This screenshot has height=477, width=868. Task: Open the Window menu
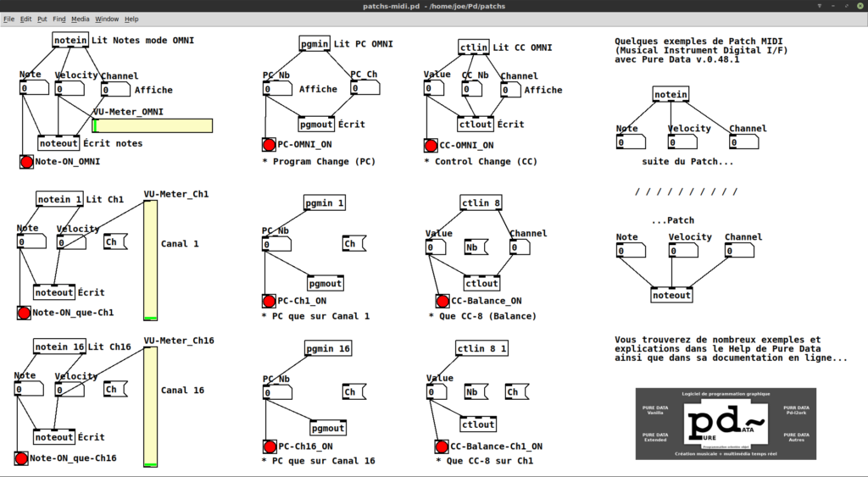pos(107,19)
